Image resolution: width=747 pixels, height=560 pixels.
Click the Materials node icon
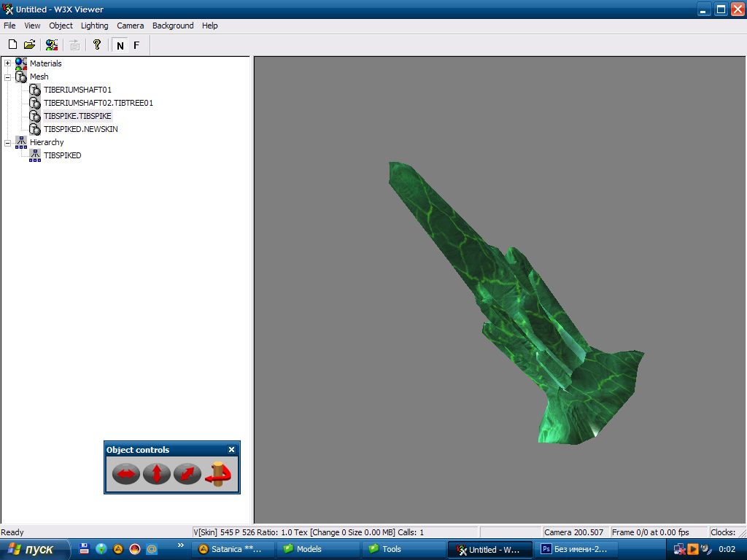21,63
